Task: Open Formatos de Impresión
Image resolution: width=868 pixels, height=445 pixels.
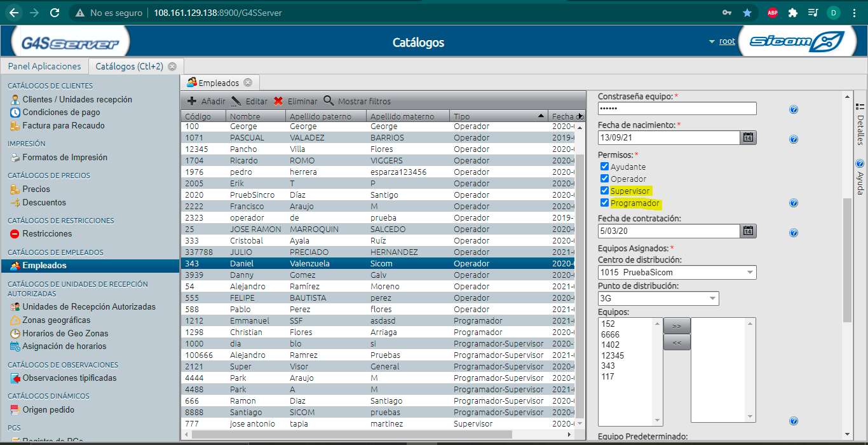Action: tap(64, 158)
